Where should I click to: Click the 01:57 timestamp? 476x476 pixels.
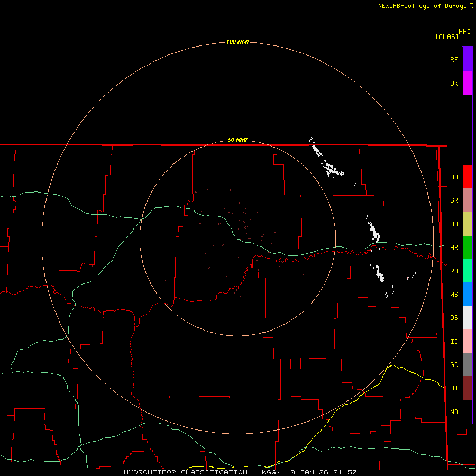pos(345,472)
